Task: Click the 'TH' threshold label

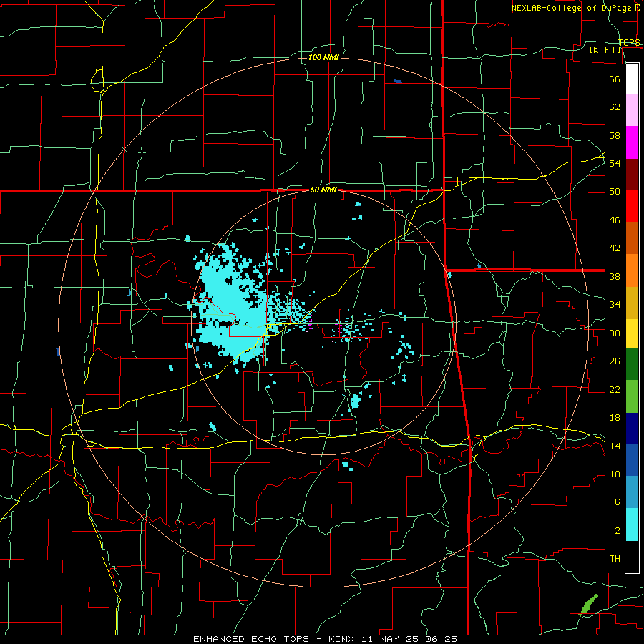Action: (615, 559)
